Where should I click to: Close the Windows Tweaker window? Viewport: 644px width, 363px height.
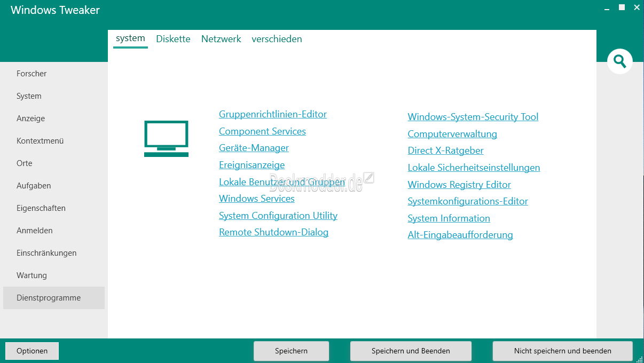[637, 7]
